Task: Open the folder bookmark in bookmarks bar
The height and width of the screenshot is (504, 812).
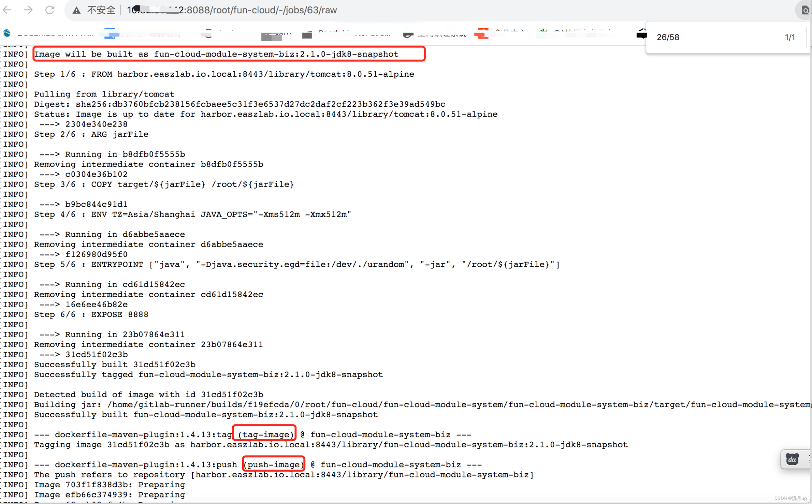Action: [x=307, y=34]
